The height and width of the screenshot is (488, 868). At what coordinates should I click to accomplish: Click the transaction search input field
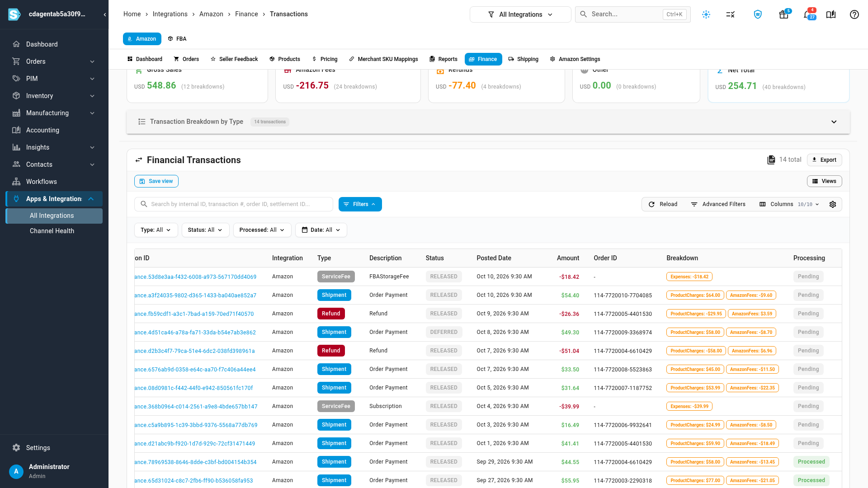coord(234,204)
